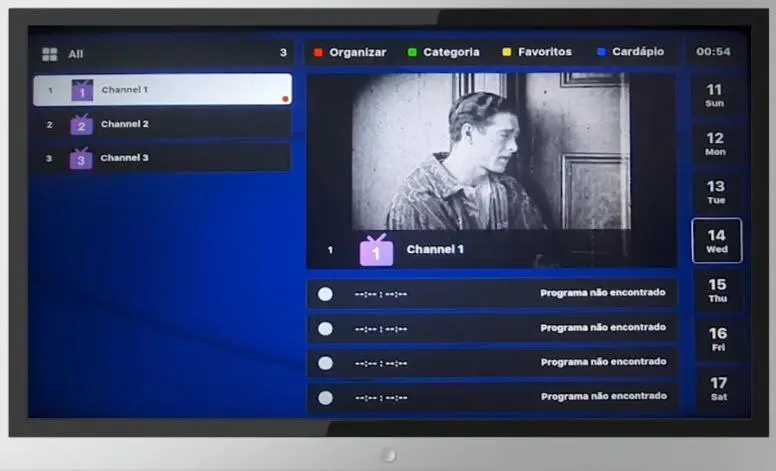Select the fourth program entry circle
Image resolution: width=776 pixels, height=471 pixels.
(x=325, y=397)
